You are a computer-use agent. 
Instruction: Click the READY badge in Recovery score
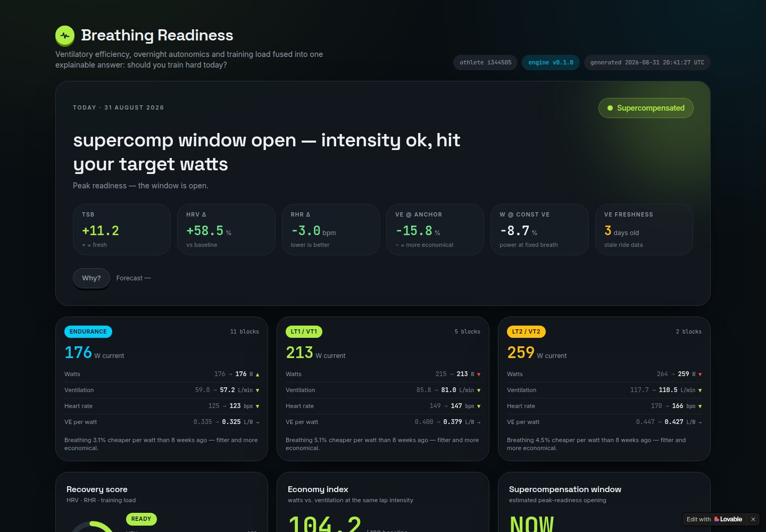(x=141, y=519)
